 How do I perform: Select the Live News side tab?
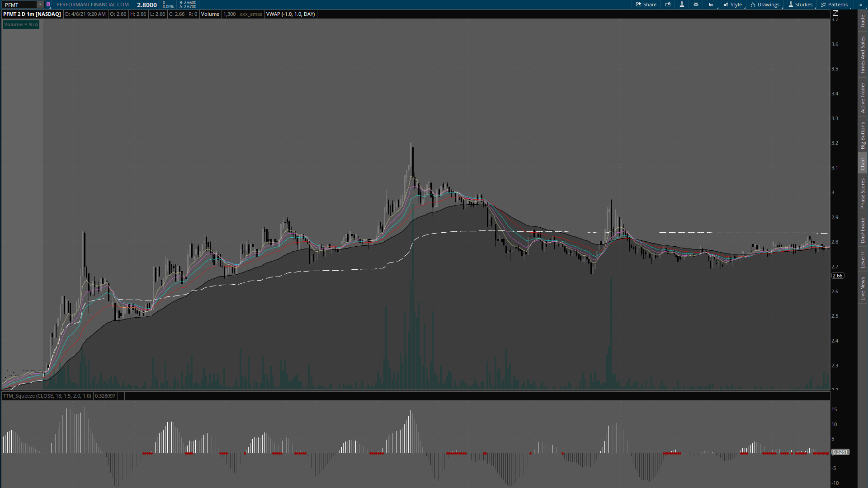(x=863, y=288)
